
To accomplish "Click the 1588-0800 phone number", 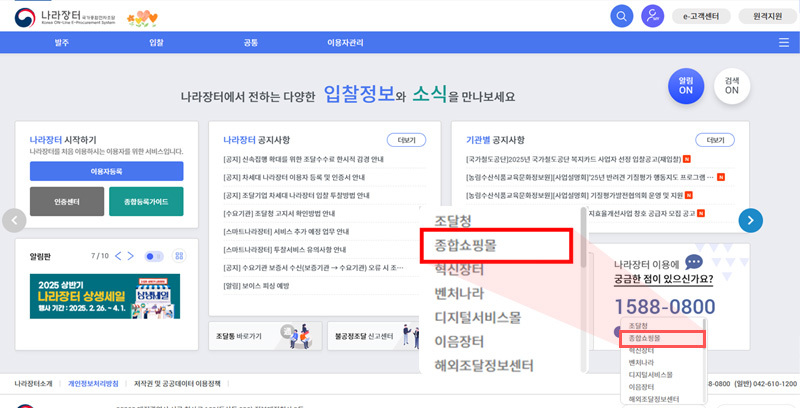I will (x=664, y=307).
